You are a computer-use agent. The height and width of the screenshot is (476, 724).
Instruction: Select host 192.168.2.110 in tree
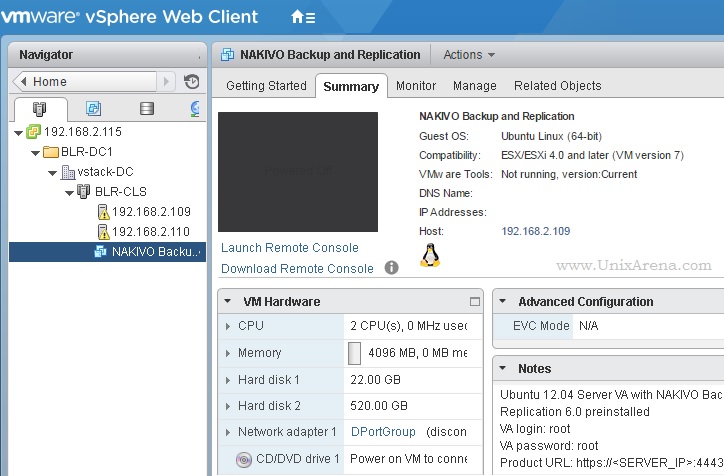pyautogui.click(x=151, y=232)
